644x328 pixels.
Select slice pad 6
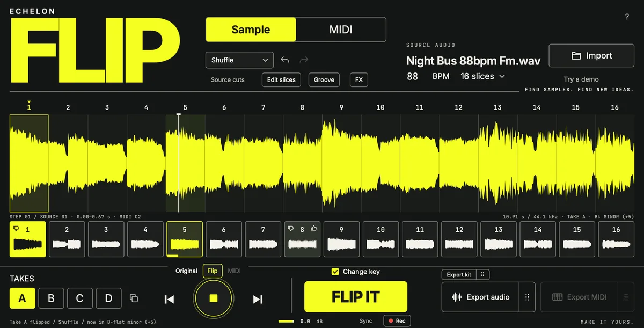[224, 239]
